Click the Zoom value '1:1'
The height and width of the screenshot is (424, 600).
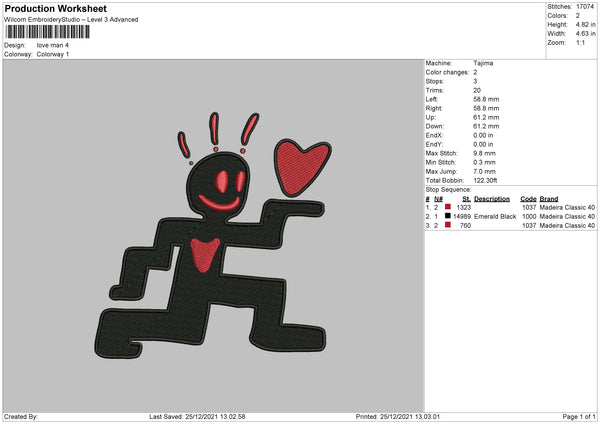[580, 42]
